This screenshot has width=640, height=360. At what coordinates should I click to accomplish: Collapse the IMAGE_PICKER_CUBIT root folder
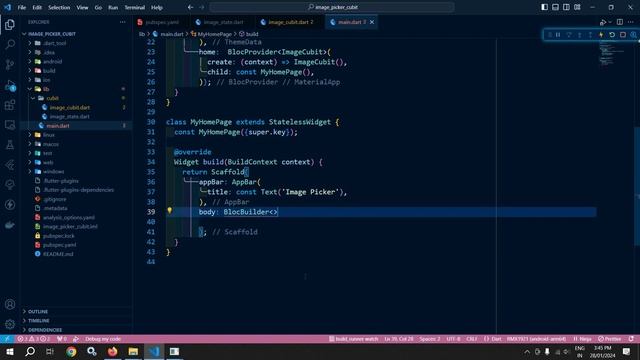point(76,34)
